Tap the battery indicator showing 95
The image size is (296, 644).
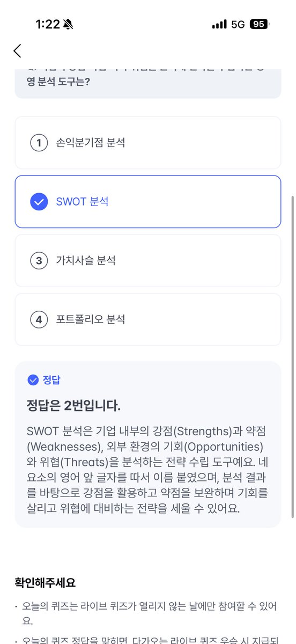point(259,24)
